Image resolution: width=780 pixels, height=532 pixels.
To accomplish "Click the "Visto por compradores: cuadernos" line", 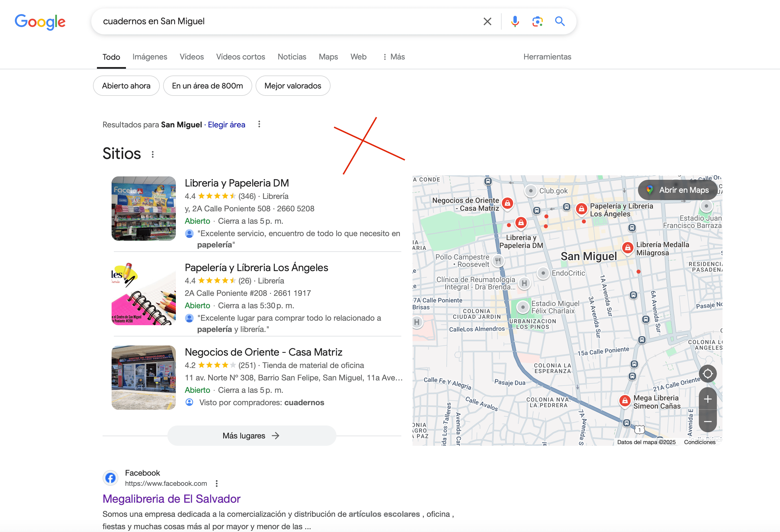I will tap(262, 403).
